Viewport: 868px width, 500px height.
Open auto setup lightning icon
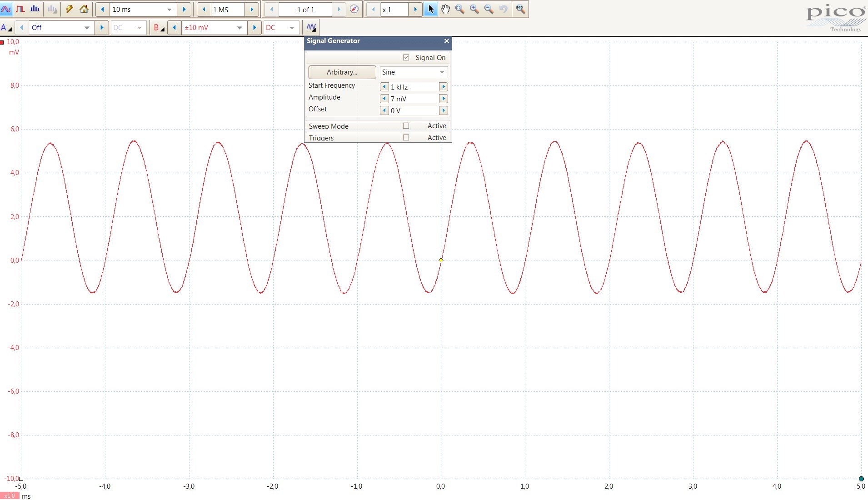click(x=69, y=9)
